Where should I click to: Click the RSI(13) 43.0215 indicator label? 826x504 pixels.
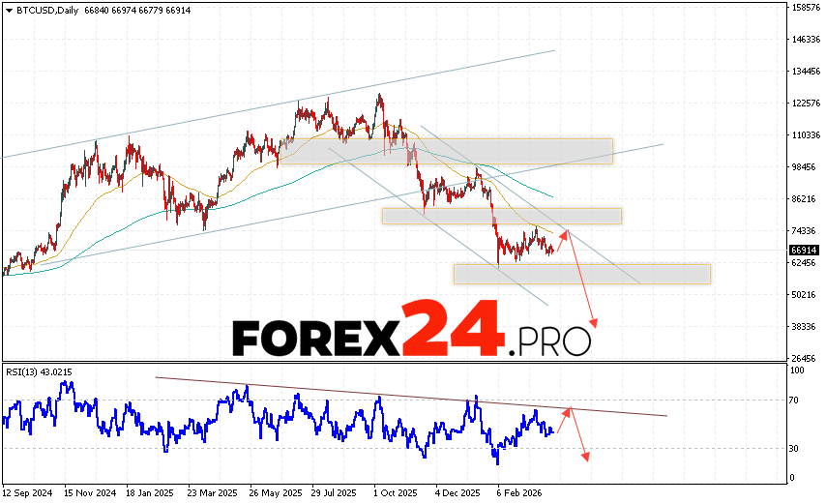click(40, 372)
